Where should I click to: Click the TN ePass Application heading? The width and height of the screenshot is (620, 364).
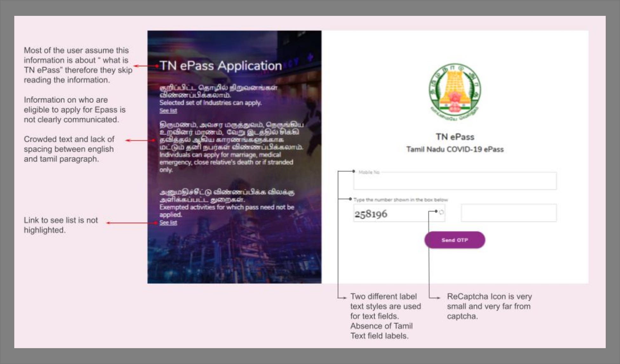(221, 66)
